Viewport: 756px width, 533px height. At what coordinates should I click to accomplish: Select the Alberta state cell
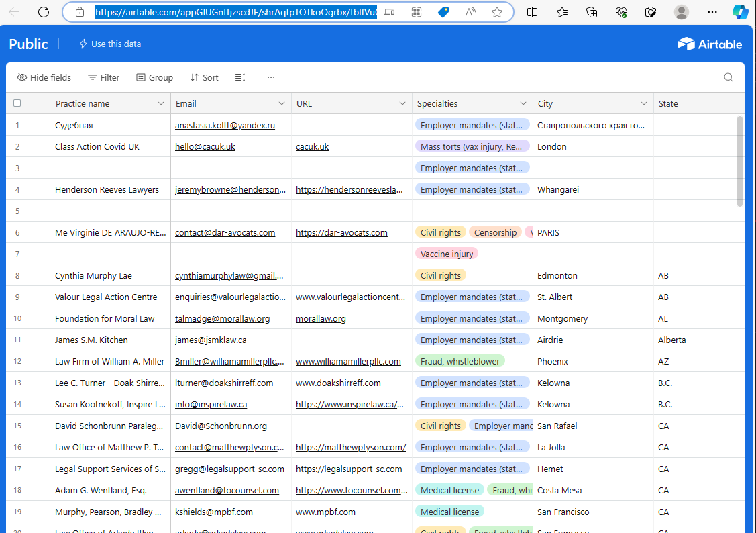point(699,340)
